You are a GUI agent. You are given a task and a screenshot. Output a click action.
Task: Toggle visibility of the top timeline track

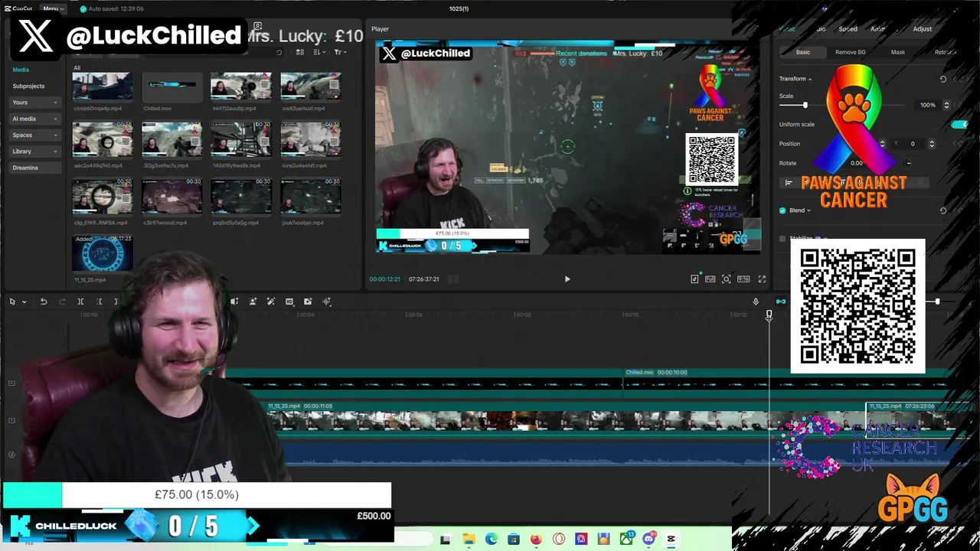[11, 383]
